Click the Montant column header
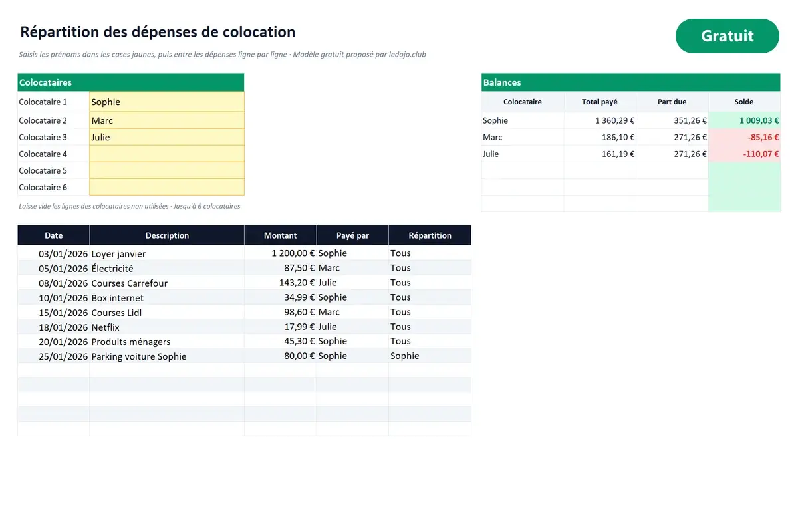Screen dimensions: 798x532 coord(280,235)
